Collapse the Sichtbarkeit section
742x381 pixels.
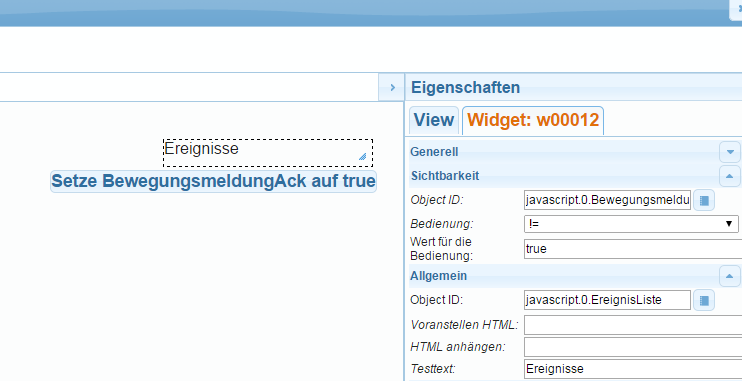[x=730, y=176]
